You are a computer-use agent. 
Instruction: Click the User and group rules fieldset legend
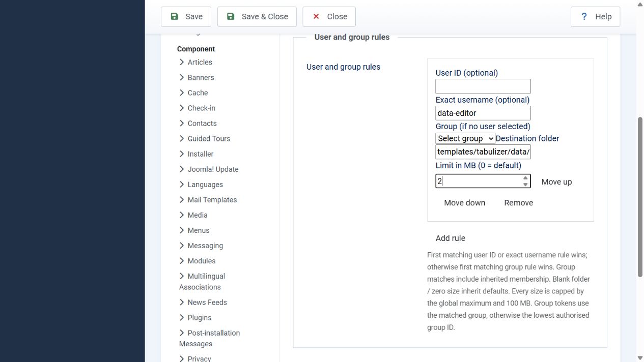(x=352, y=37)
